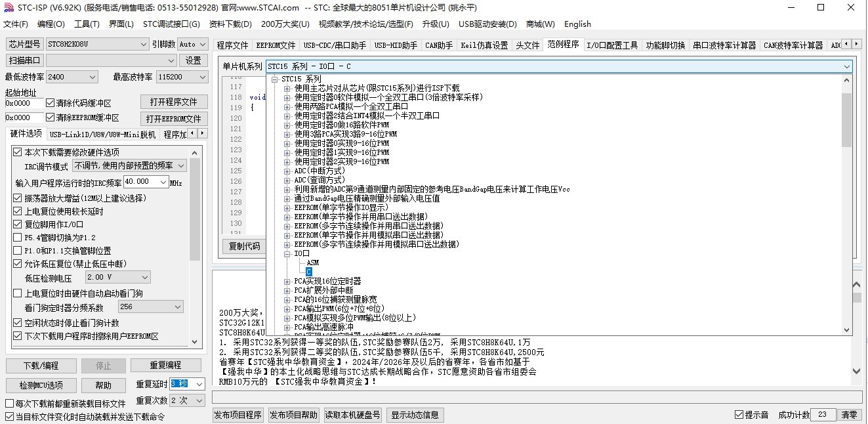Select the C item under IO口

point(309,272)
